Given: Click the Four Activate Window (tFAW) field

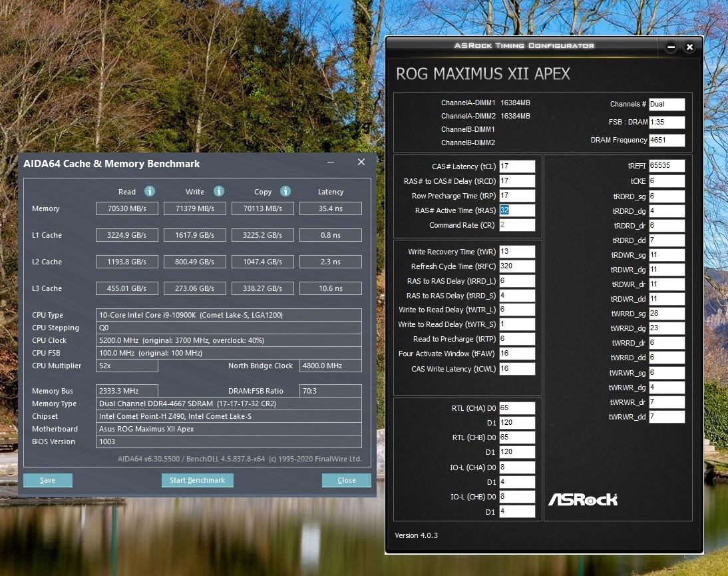Looking at the screenshot, I should tap(517, 354).
